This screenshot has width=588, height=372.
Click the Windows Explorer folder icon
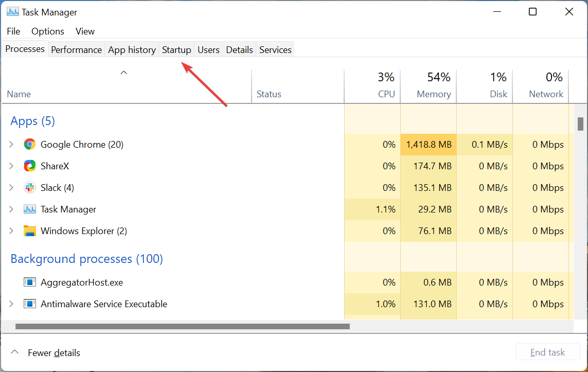click(30, 231)
